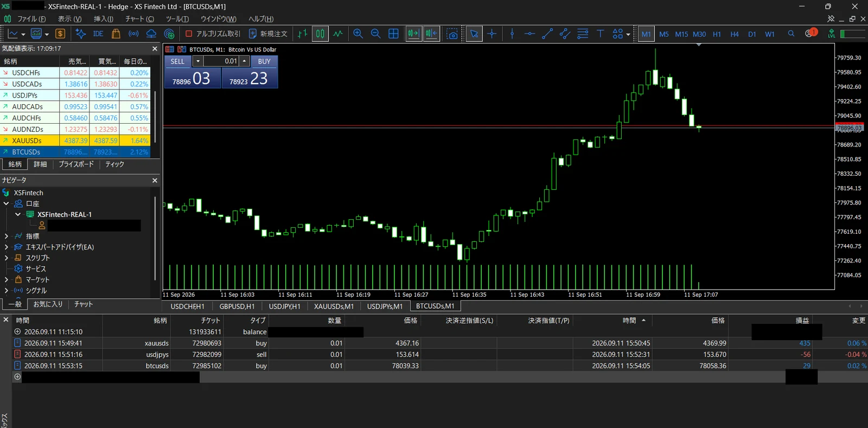Screen dimensions: 868x428
Task: Click the 新規注文 new order button
Action: point(268,34)
